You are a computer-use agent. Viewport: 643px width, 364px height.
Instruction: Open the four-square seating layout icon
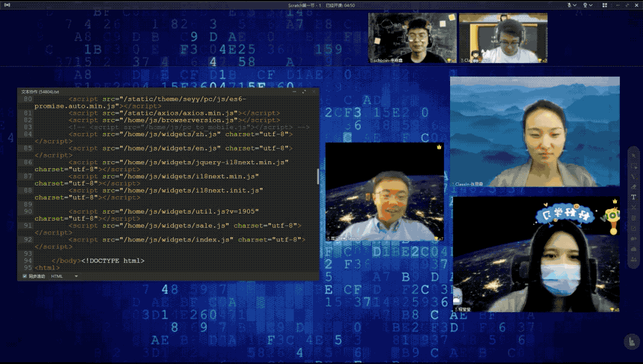[x=604, y=5]
